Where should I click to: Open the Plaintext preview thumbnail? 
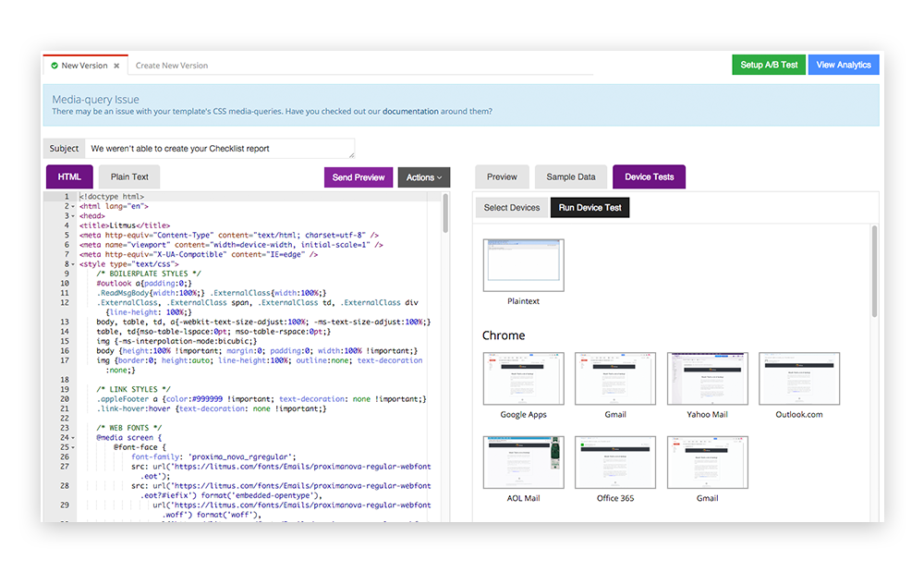(523, 265)
